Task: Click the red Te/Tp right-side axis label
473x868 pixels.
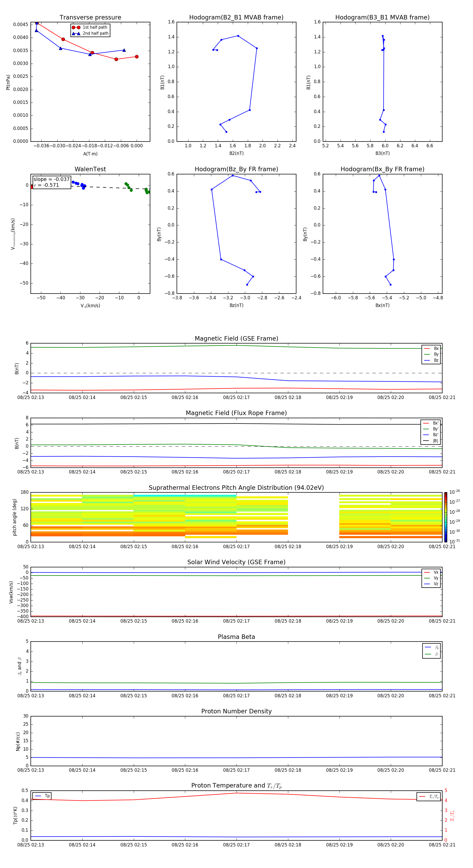Action: pos(453,815)
